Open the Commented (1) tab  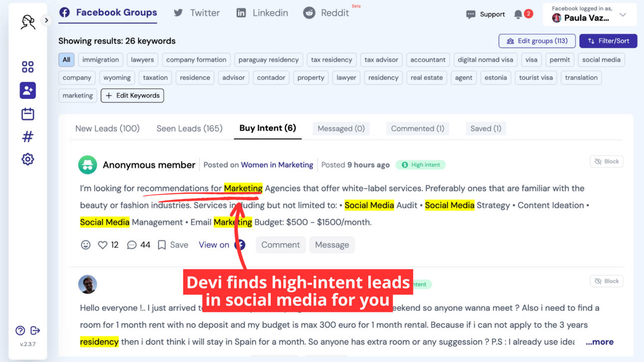click(x=418, y=128)
